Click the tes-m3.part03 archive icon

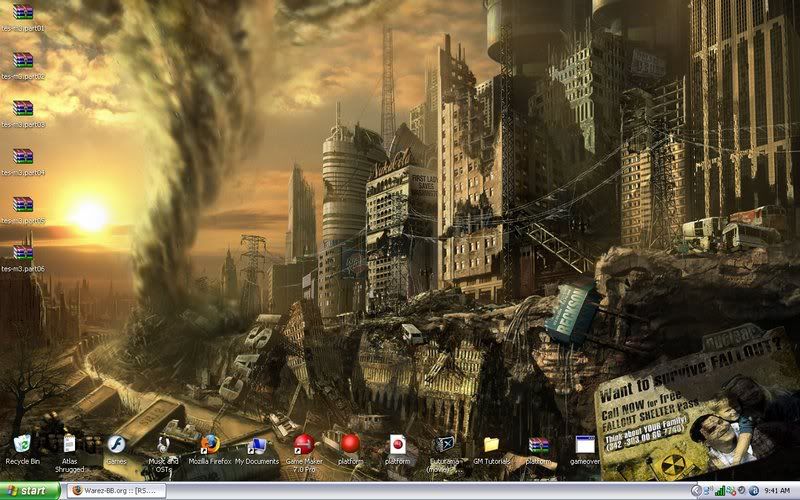pyautogui.click(x=23, y=109)
